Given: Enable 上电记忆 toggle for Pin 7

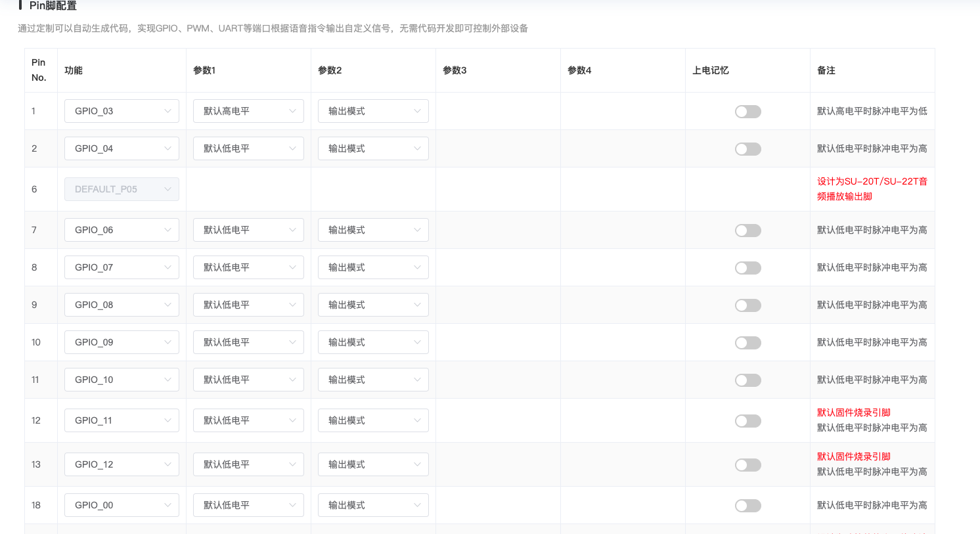Looking at the screenshot, I should 747,230.
